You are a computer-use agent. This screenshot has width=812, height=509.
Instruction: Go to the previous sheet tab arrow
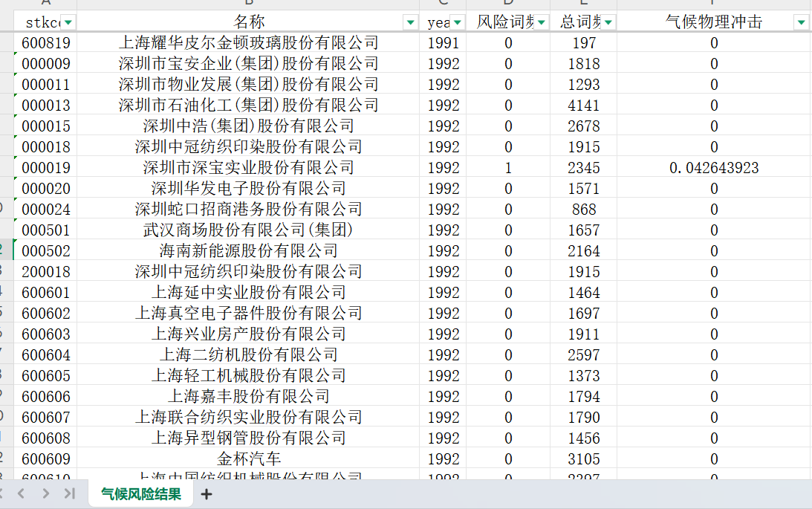coord(22,493)
